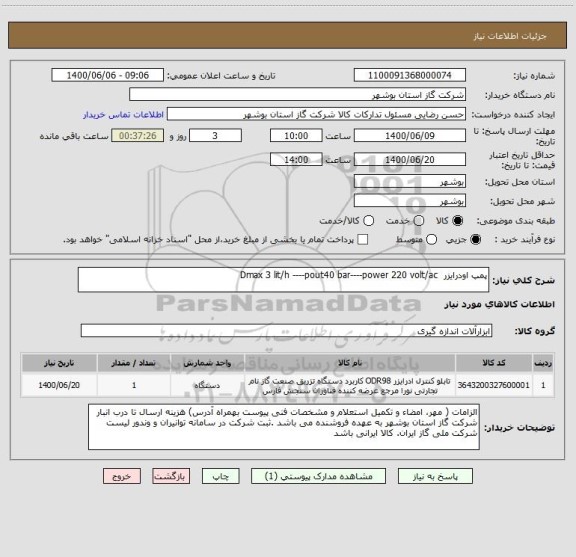Click the buyer name field شرکت گاز استان بوشهر
Viewport: 576px width, 557px height.
[298, 95]
